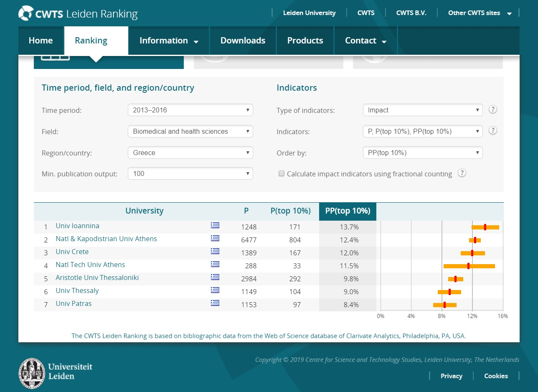Open the Order by dropdown
The image size is (538, 392).
point(423,153)
